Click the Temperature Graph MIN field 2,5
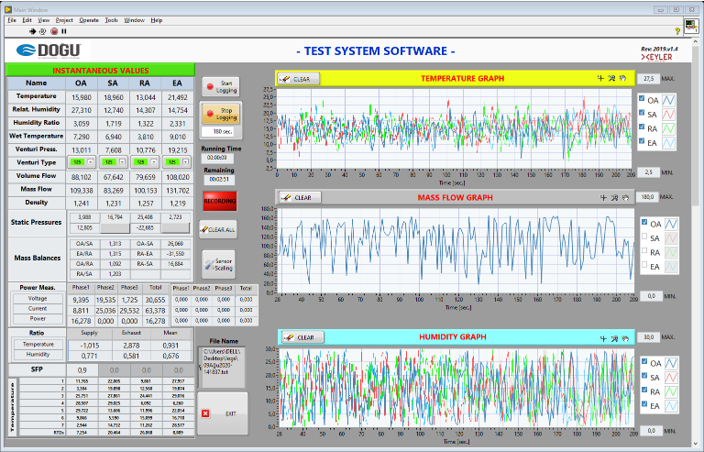 [648, 172]
